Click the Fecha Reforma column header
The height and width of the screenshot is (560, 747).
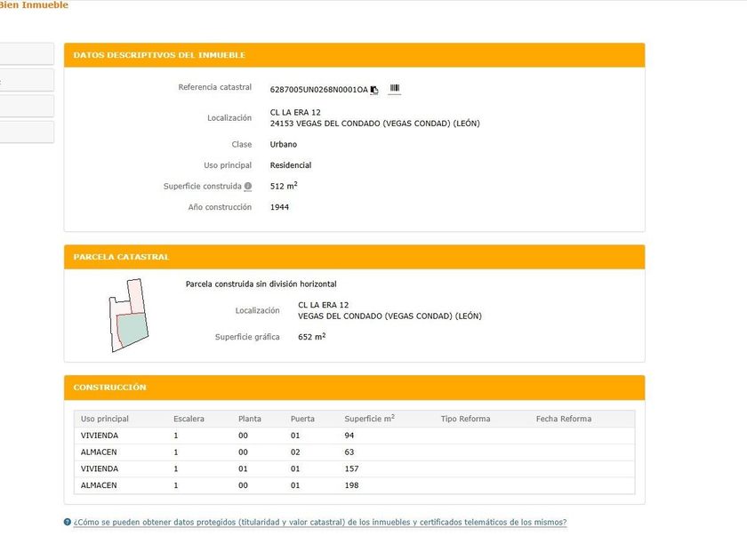click(563, 419)
